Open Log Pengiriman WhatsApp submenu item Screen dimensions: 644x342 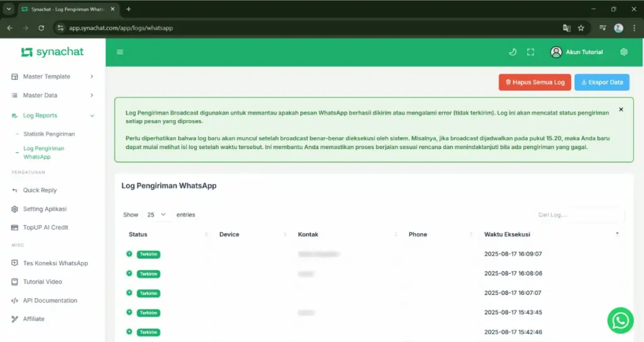tap(43, 153)
